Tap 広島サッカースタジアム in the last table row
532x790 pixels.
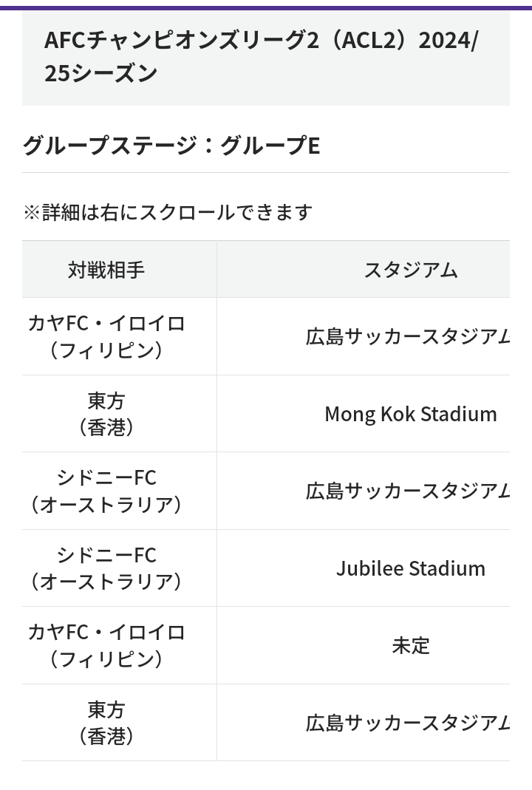coord(408,723)
